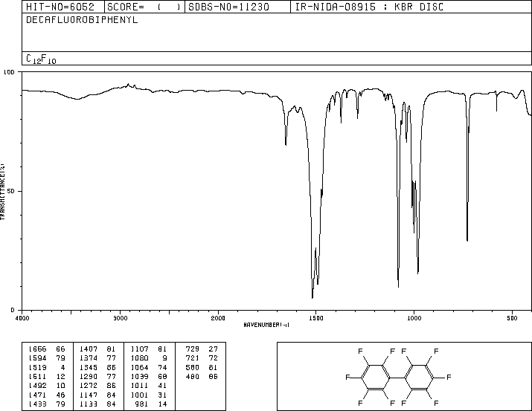Click peak table entry 1471
532x411 pixels.
pyautogui.click(x=37, y=395)
